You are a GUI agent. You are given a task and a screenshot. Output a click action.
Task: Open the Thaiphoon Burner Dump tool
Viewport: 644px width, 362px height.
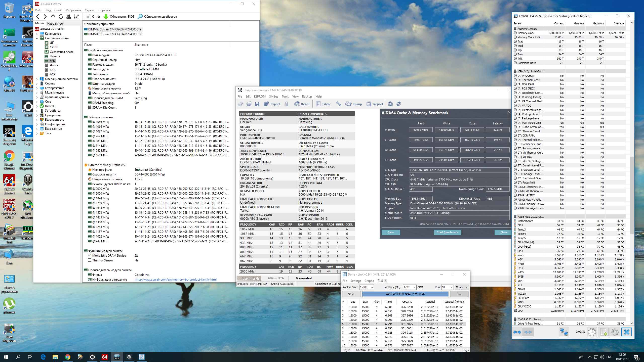click(353, 104)
